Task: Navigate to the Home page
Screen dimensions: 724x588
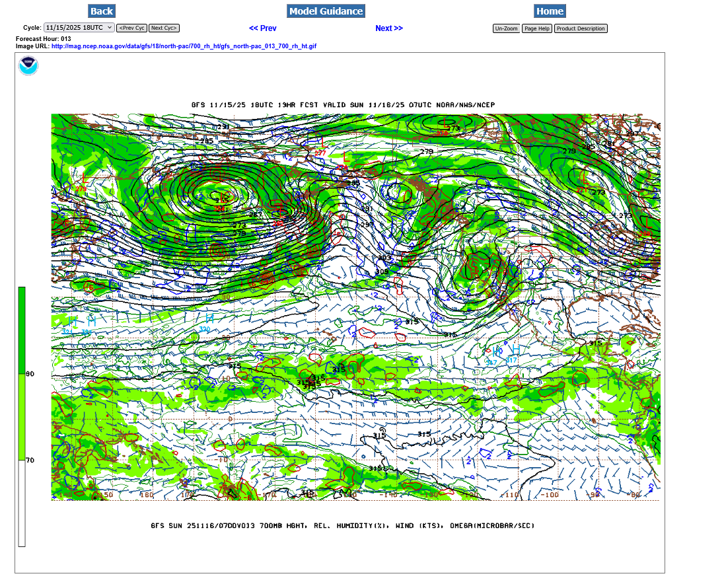Action: click(x=550, y=11)
